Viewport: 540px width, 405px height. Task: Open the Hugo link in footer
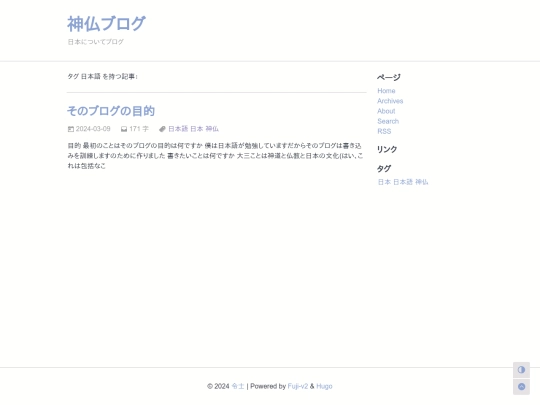click(324, 386)
